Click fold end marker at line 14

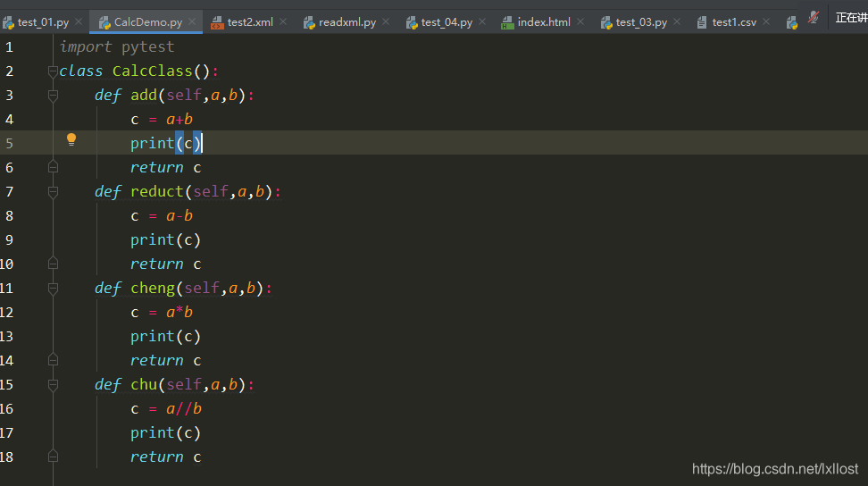[x=53, y=360]
